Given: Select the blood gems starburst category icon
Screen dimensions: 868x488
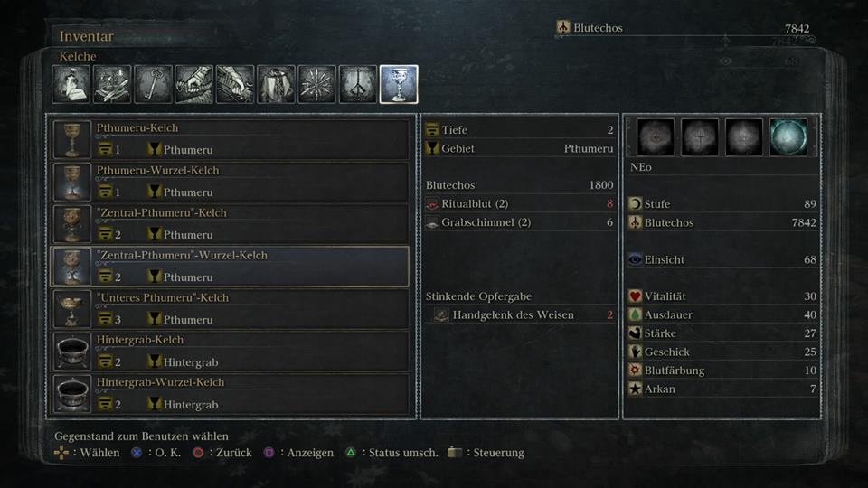Looking at the screenshot, I should point(316,85).
